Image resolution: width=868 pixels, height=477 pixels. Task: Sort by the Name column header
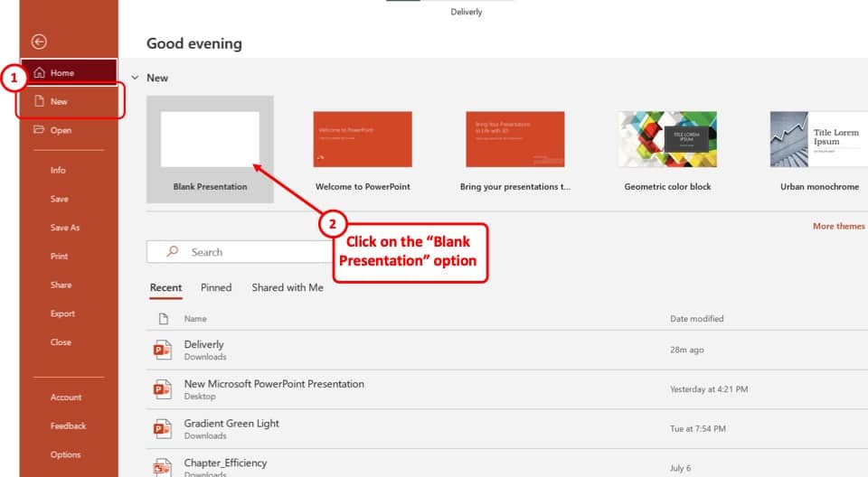click(195, 319)
